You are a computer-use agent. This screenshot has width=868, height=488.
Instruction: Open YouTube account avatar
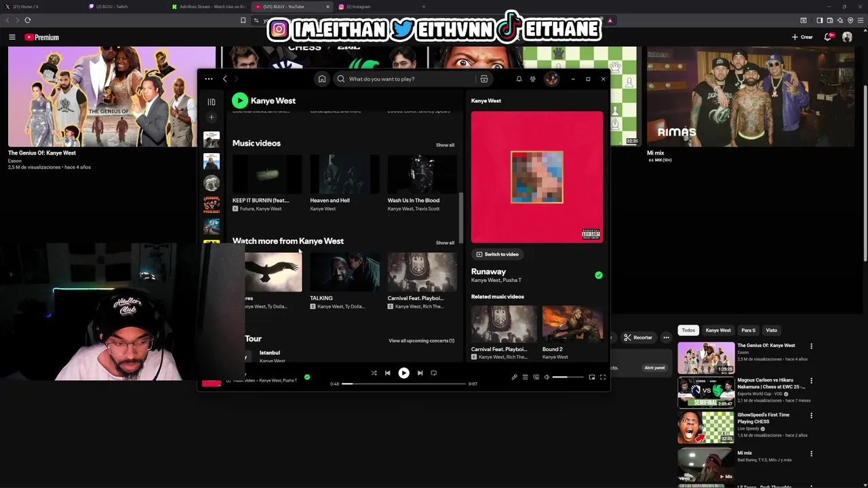847,37
